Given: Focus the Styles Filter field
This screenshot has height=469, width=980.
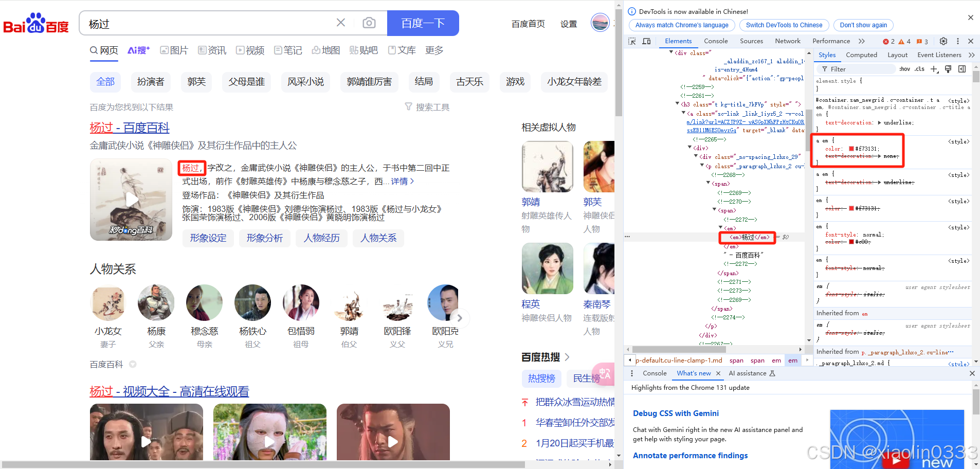Looking at the screenshot, I should pos(856,69).
